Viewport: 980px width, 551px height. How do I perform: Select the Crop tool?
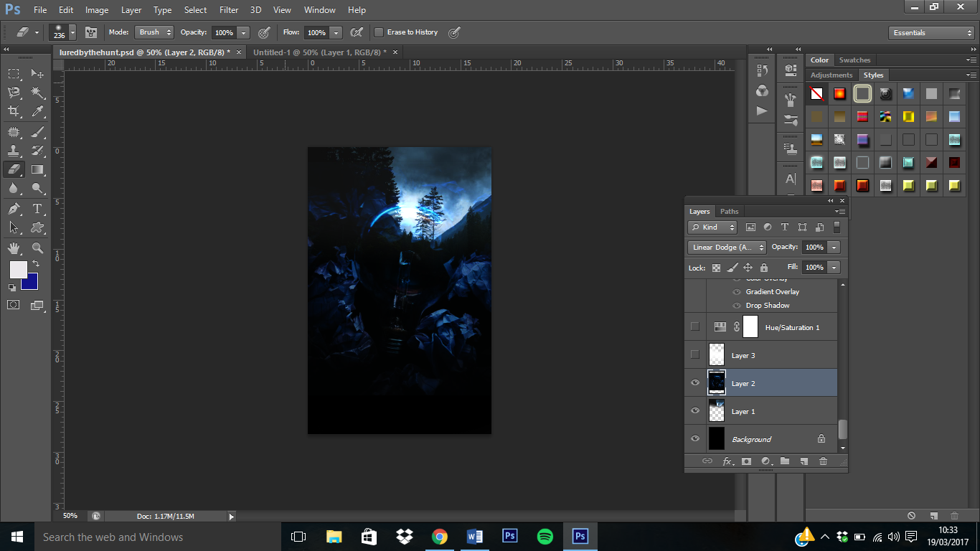[x=14, y=111]
